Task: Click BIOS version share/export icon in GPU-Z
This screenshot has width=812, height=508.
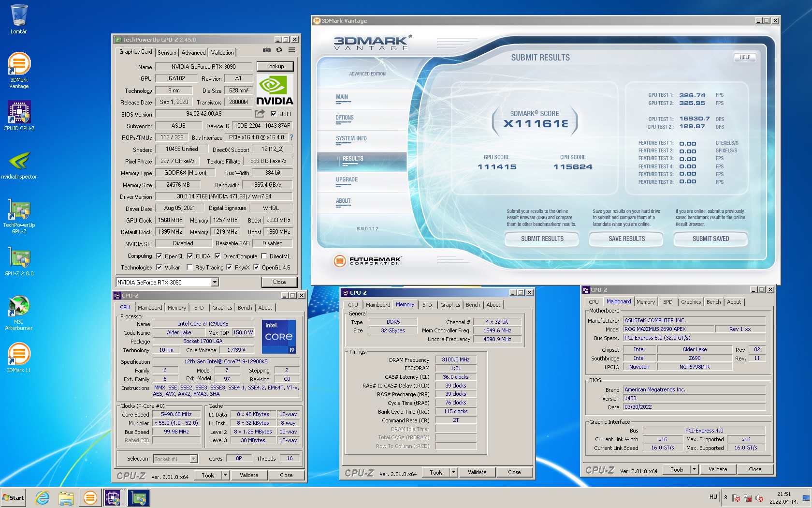Action: click(x=260, y=114)
